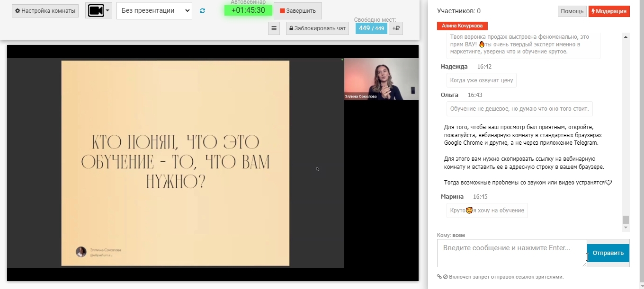Click the blue refresh arrows icon

coord(203,11)
